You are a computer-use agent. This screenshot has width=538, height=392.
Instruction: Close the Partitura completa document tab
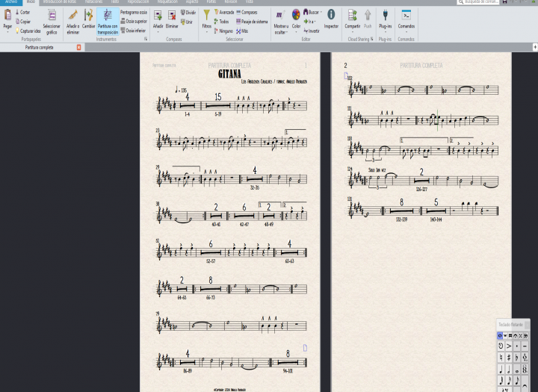[x=79, y=47]
